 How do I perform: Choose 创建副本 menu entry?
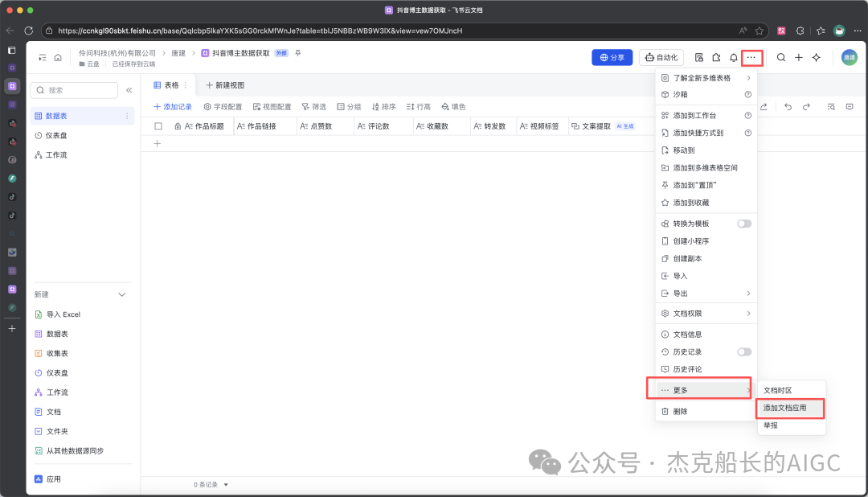click(x=706, y=259)
